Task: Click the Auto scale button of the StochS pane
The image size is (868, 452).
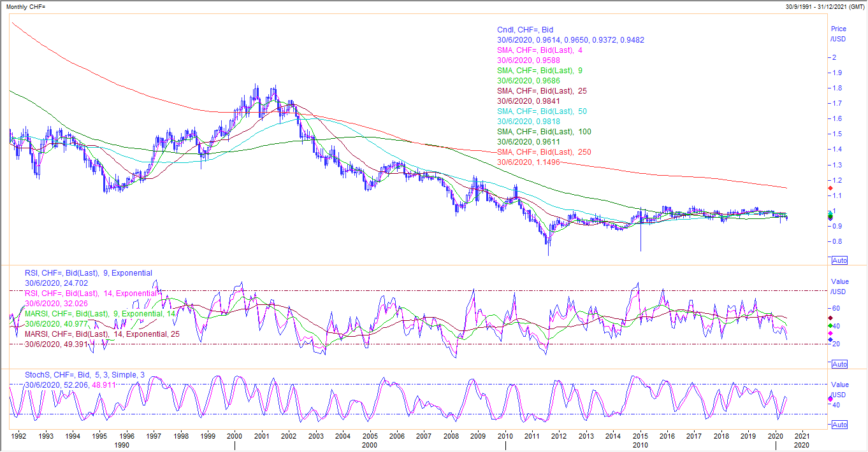Action: 839,425
